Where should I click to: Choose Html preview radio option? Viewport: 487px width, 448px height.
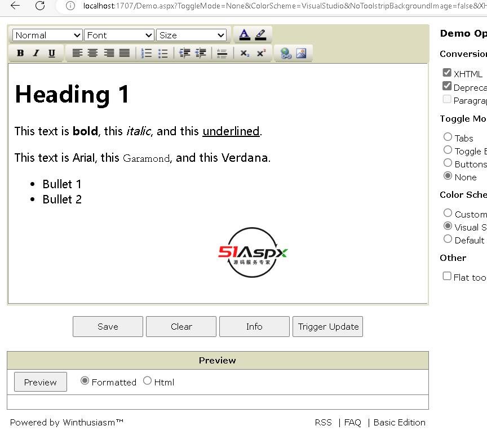(147, 381)
